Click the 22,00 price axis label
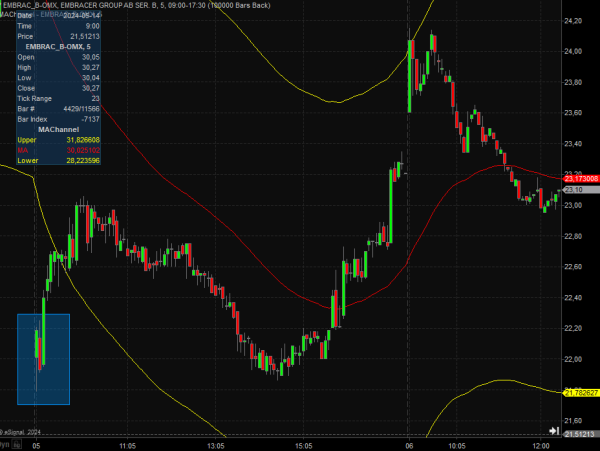The image size is (600, 451). click(x=573, y=359)
